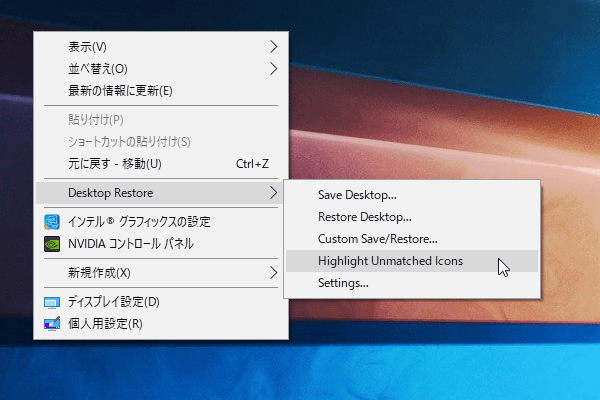
Task: Open ディスプレイ設定(D)
Action: click(x=161, y=302)
